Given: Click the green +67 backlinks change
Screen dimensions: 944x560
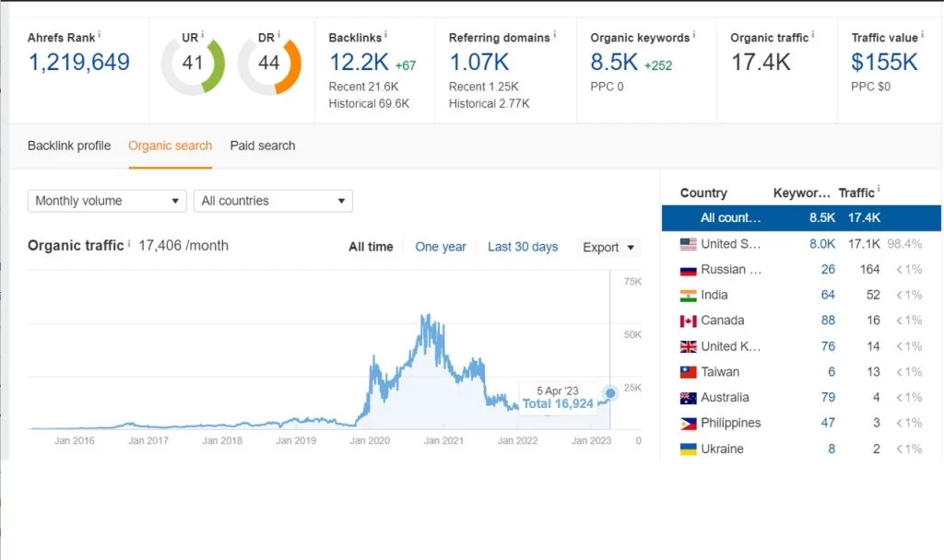Looking at the screenshot, I should pos(406,65).
